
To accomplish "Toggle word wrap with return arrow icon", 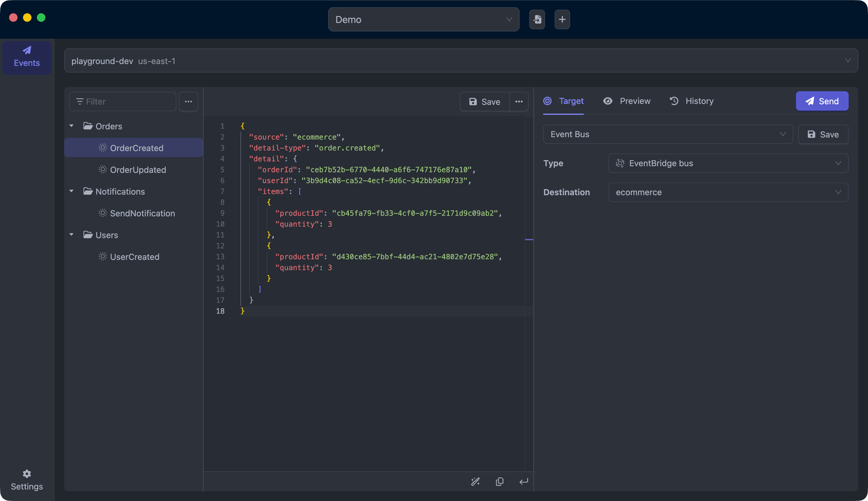I will [523, 481].
